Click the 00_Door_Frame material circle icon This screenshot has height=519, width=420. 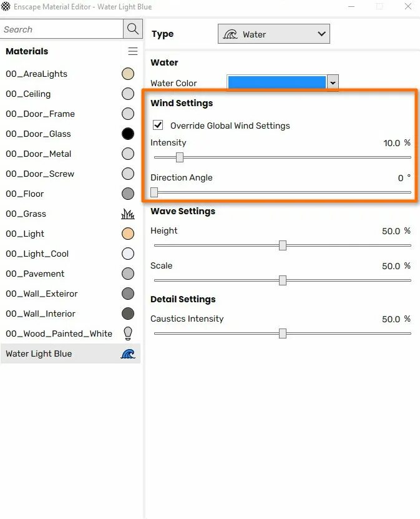pyautogui.click(x=128, y=114)
